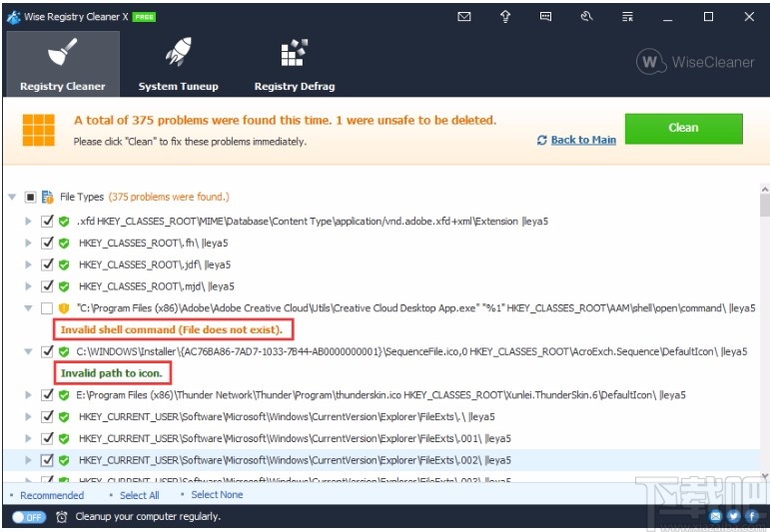Viewport: 770px width, 532px height.
Task: Click the Twitter icon in the status bar
Action: coord(734,516)
